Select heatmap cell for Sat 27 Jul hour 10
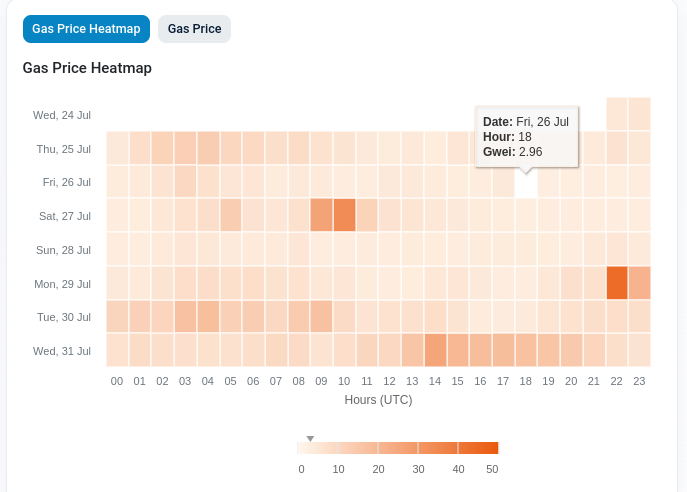The width and height of the screenshot is (687, 492). (344, 215)
